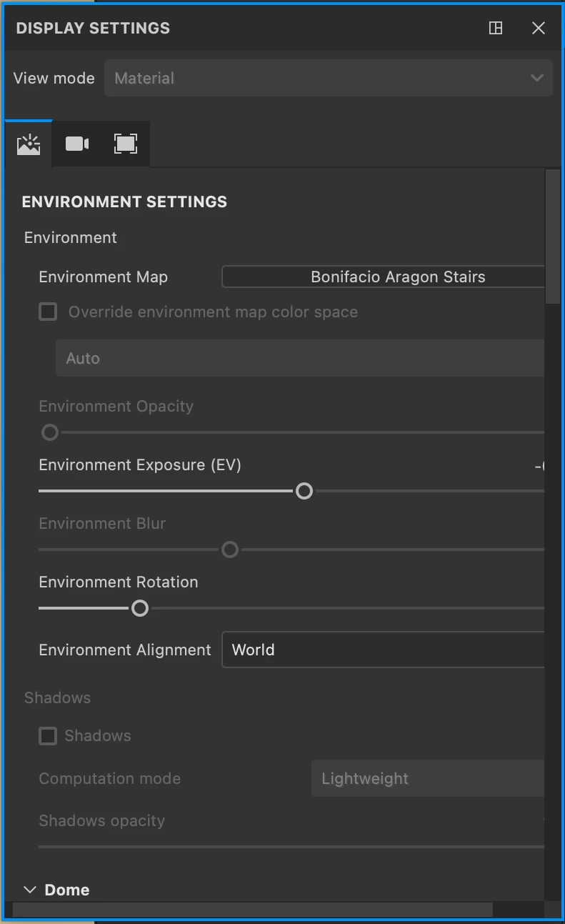Screen dimensions: 565x924
Task: Click the vertical scrollbar thumb
Action: [x=553, y=236]
